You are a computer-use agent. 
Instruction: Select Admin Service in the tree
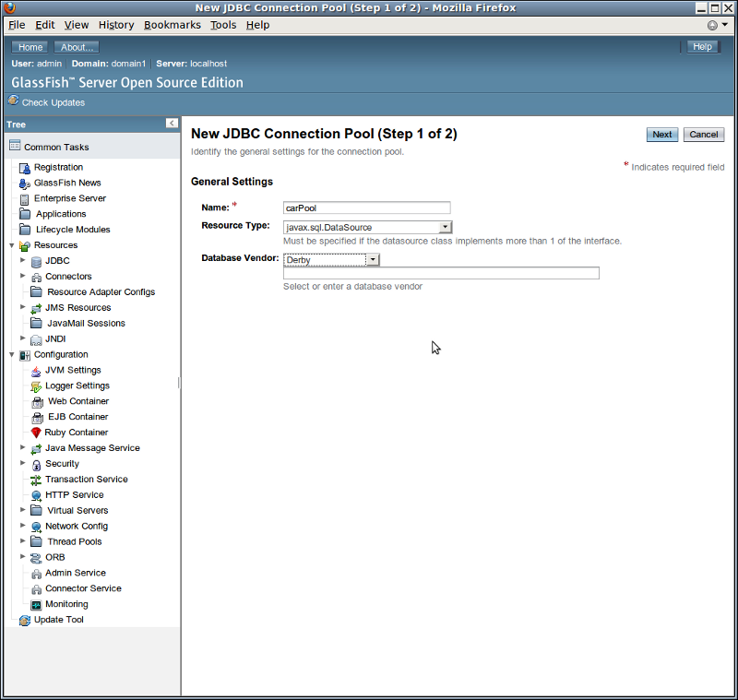coord(76,573)
